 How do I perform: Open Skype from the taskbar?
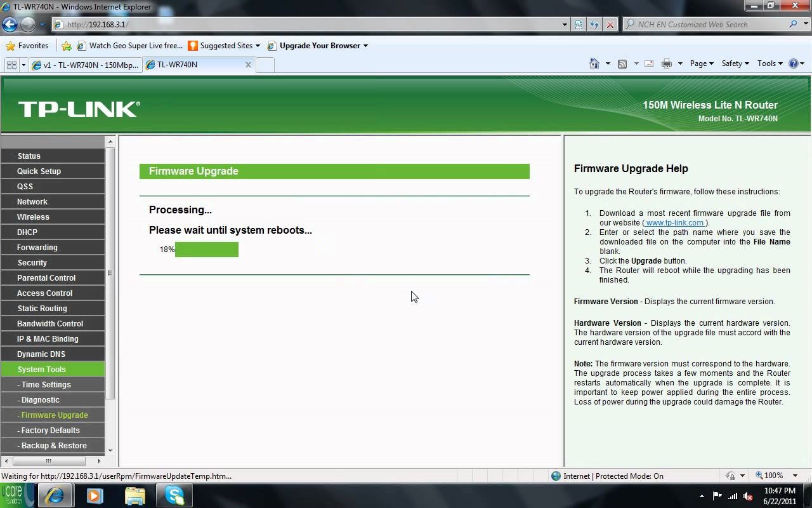pos(174,495)
